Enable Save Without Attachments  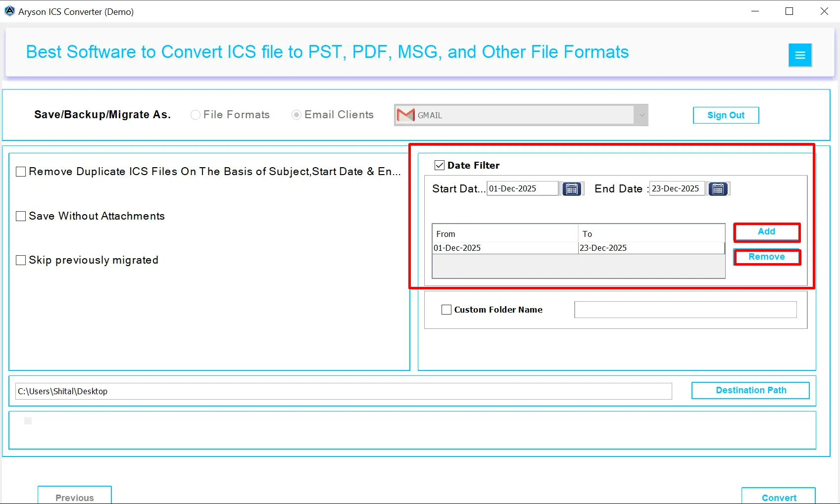20,216
